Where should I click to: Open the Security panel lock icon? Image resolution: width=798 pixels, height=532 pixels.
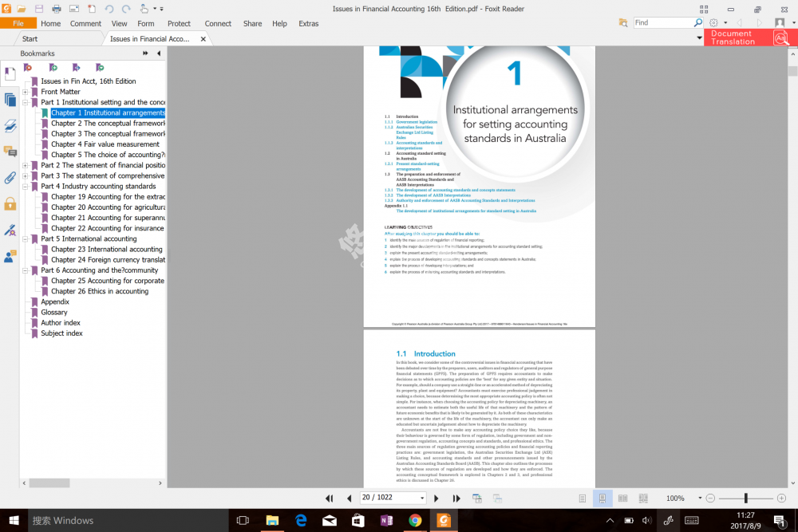[x=10, y=203]
